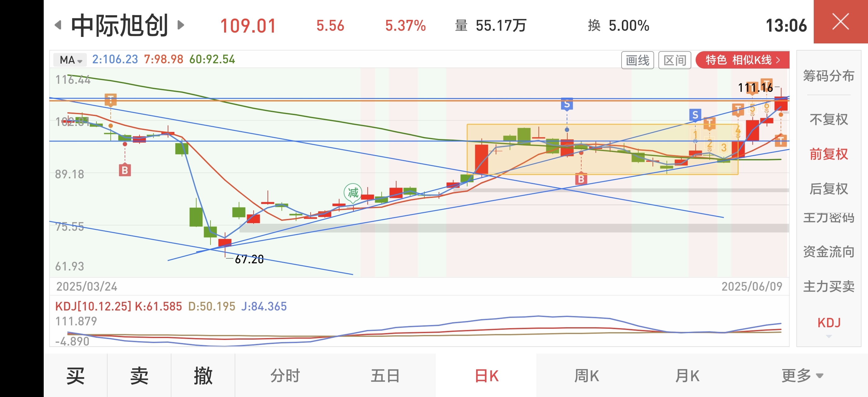Tap the MA 60:92.54 value
The height and width of the screenshot is (397, 868).
pos(212,59)
